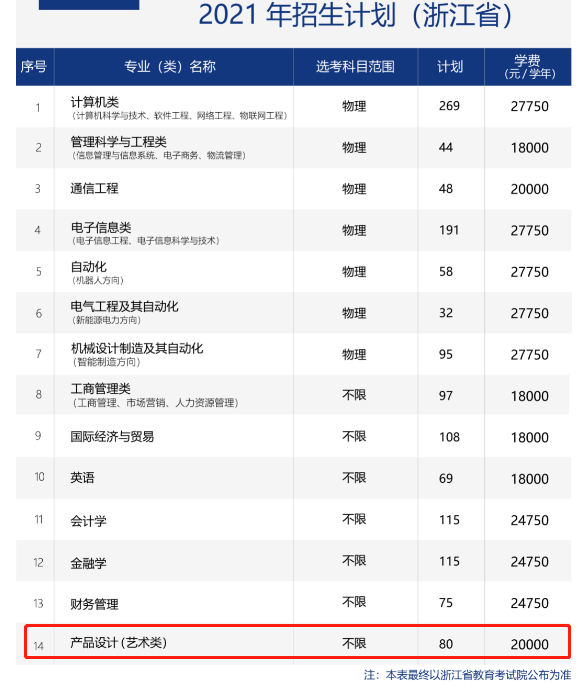Select the 电子信息类 major name
The width and height of the screenshot is (586, 687).
101,227
